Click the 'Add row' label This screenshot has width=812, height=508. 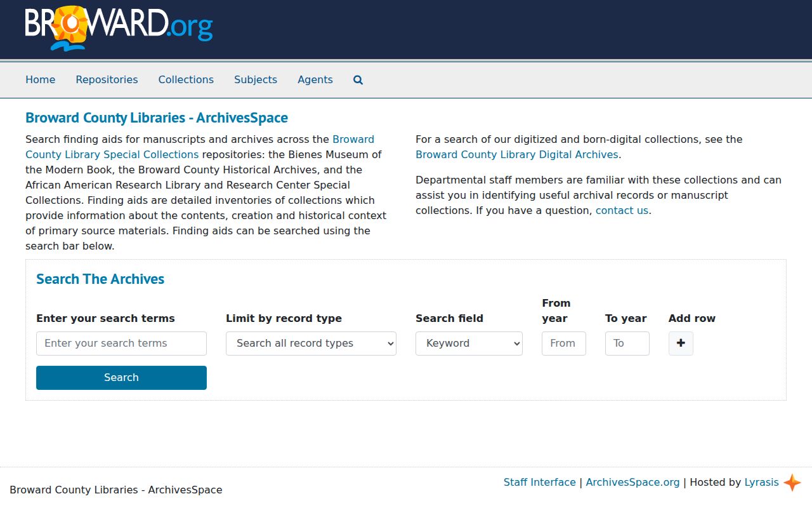[x=692, y=318]
